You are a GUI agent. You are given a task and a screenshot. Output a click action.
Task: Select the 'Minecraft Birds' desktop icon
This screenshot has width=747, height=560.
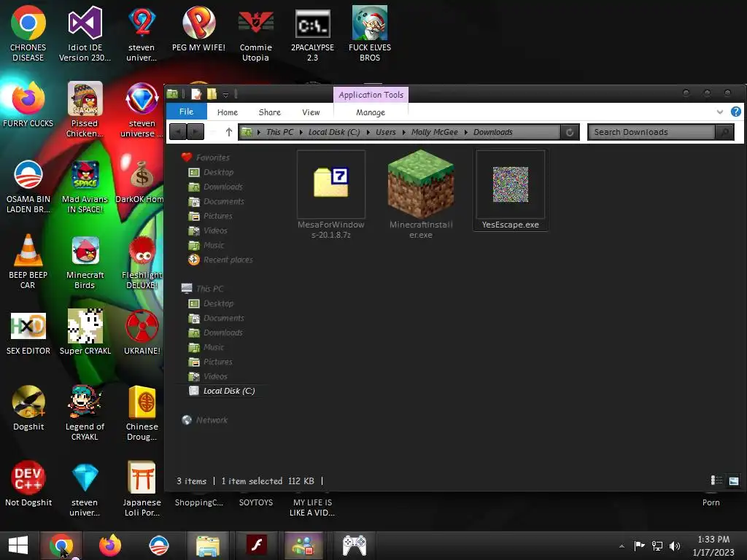point(85,262)
